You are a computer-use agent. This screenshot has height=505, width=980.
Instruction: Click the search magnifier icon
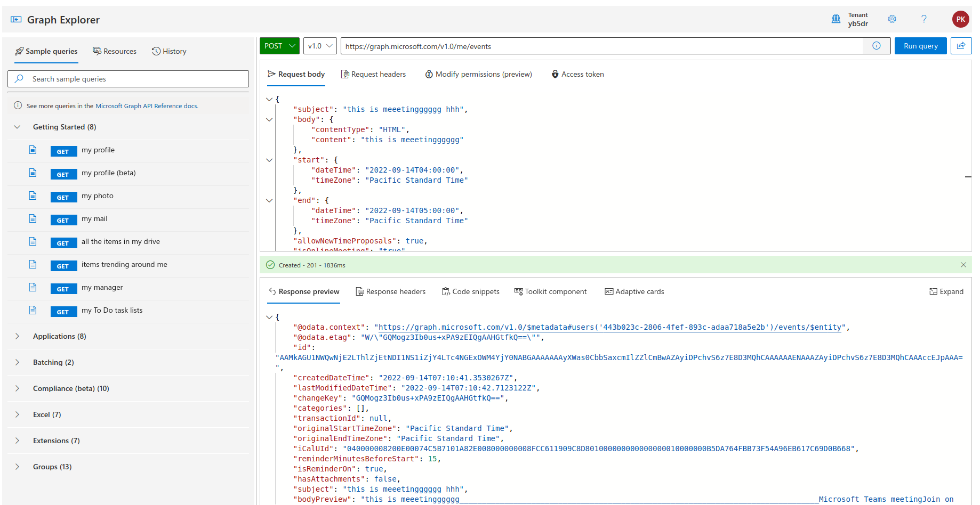[19, 79]
